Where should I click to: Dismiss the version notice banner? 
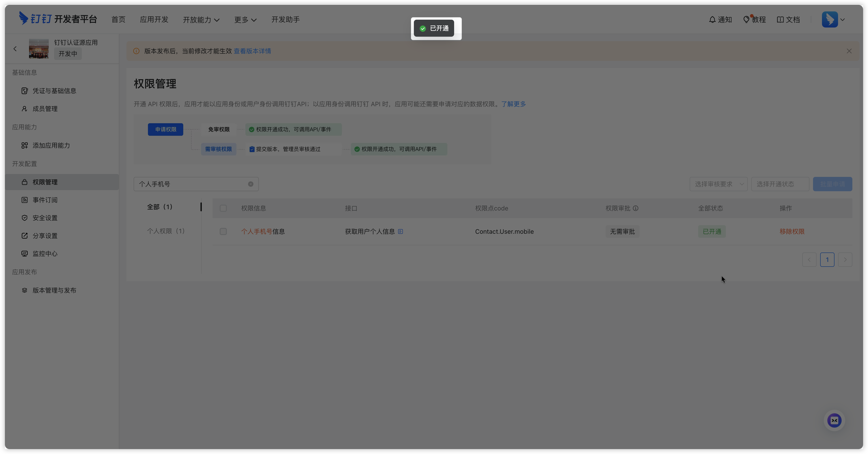point(849,51)
